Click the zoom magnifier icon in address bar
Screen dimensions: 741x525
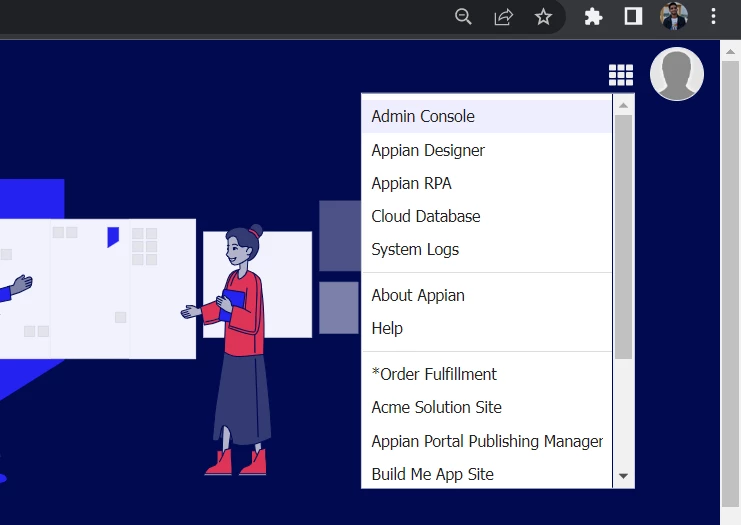[463, 17]
